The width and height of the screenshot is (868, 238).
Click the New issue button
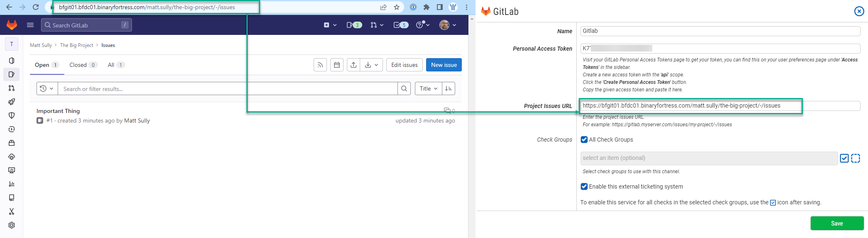pyautogui.click(x=444, y=65)
